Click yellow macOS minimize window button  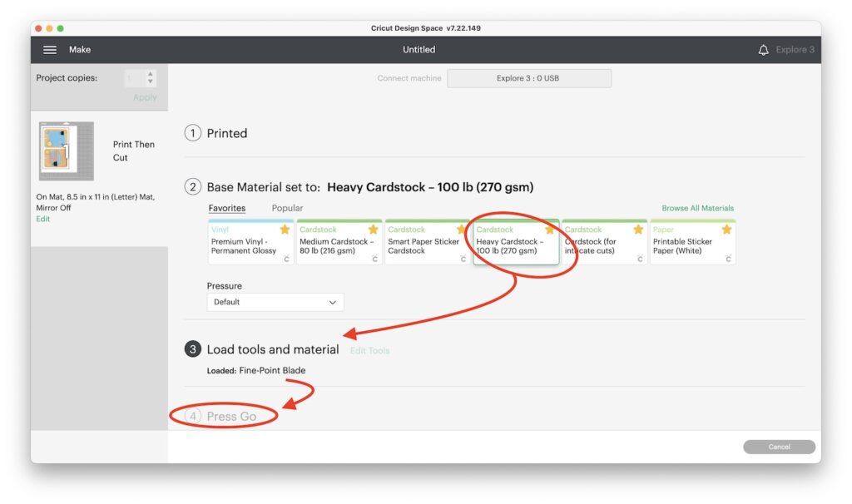[x=49, y=28]
